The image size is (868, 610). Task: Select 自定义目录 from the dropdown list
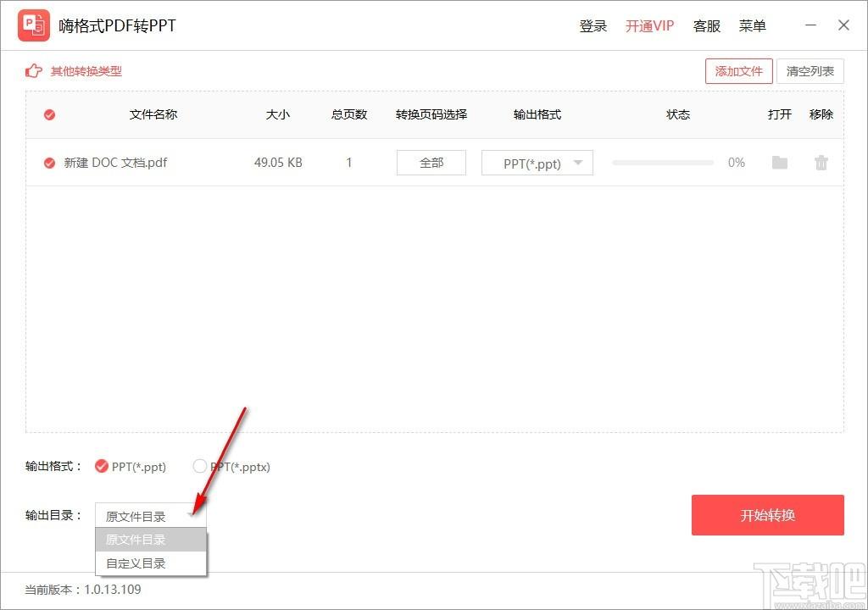click(x=151, y=563)
